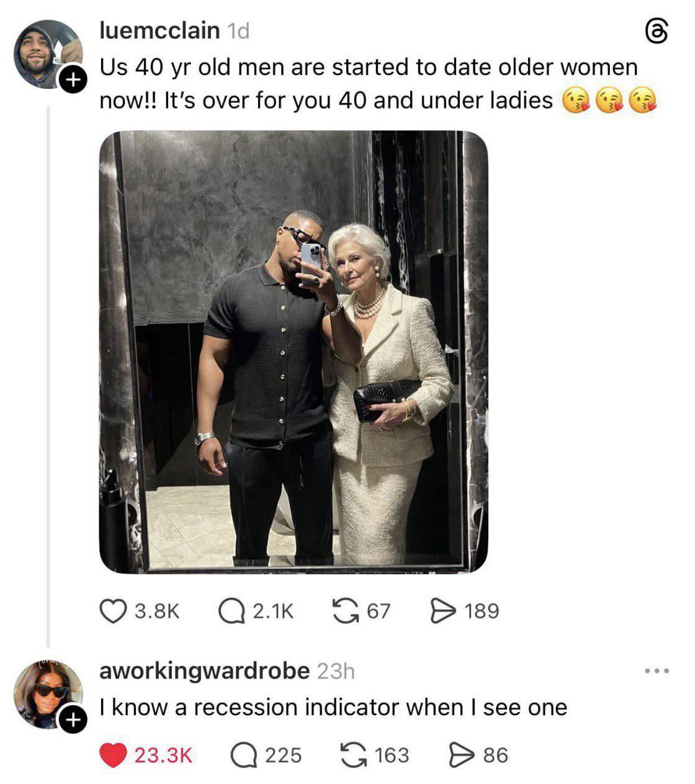The image size is (695, 784).
Task: Open the Threads logo at top right
Action: tap(658, 32)
